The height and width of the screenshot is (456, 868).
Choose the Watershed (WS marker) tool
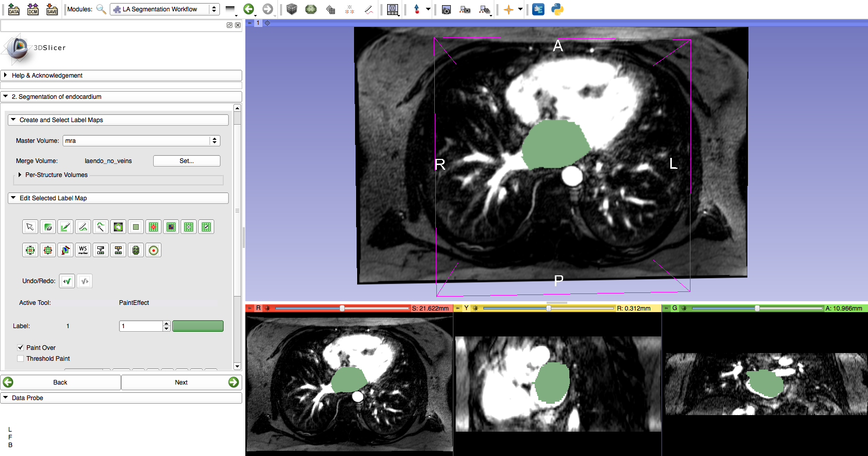(x=83, y=251)
